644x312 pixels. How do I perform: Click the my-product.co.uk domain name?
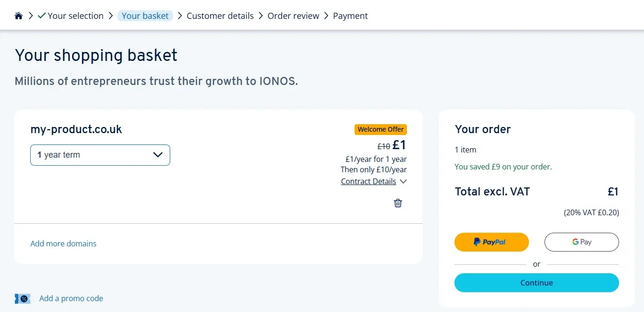[76, 129]
